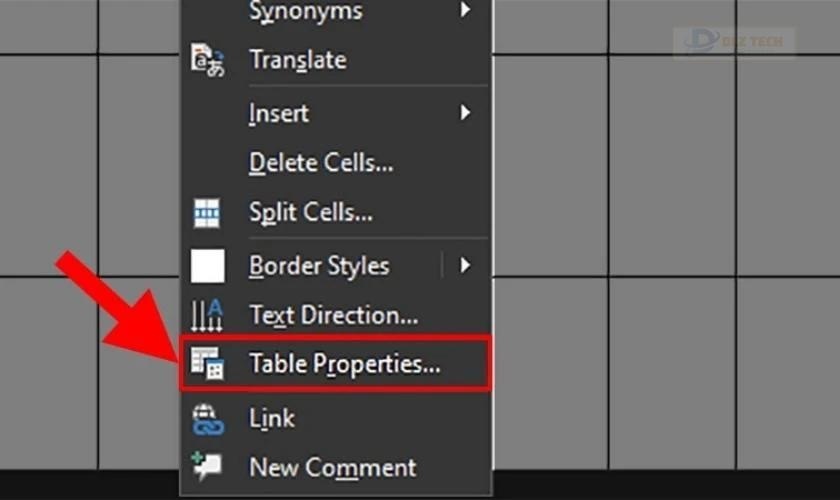
Task: Click the table cell below the watermark logo
Action: tap(672, 166)
